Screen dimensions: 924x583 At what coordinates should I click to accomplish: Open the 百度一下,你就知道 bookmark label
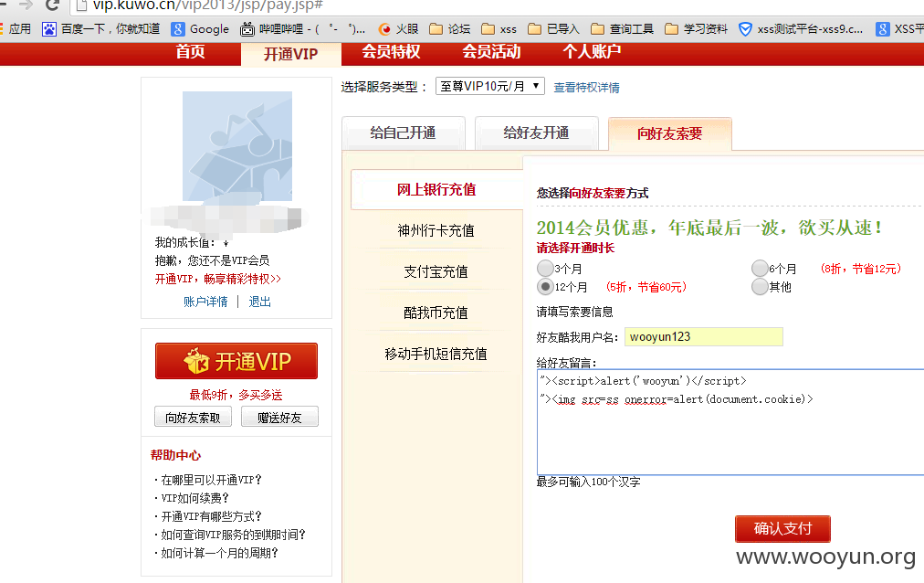click(110, 29)
